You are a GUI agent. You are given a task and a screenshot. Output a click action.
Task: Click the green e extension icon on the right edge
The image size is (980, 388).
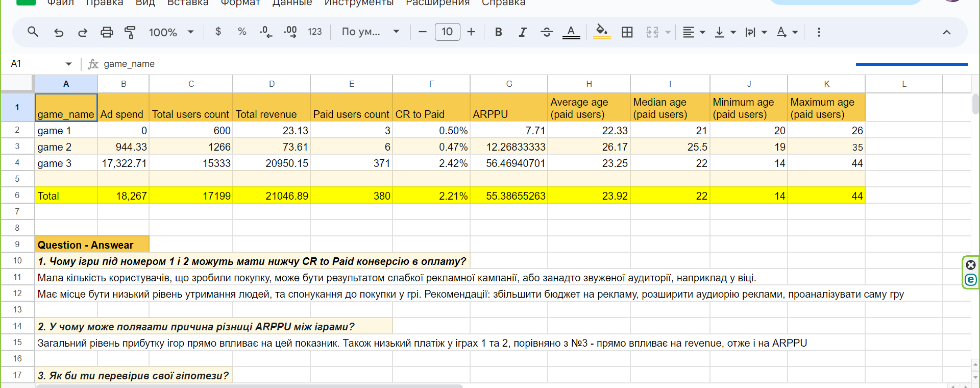971,280
